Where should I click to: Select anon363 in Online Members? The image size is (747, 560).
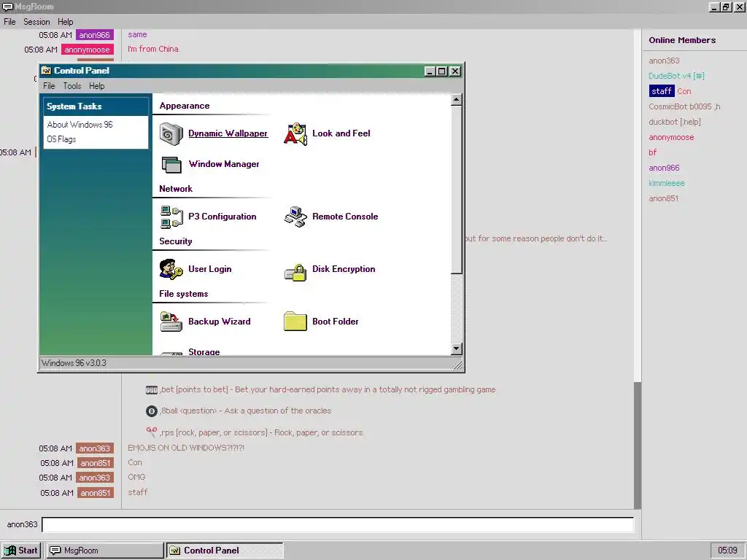tap(664, 61)
